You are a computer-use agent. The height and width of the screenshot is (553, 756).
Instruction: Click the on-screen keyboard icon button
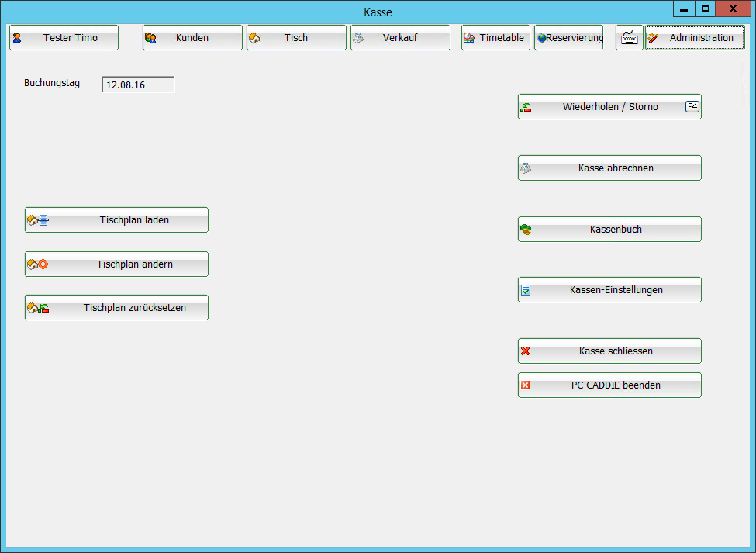[630, 38]
